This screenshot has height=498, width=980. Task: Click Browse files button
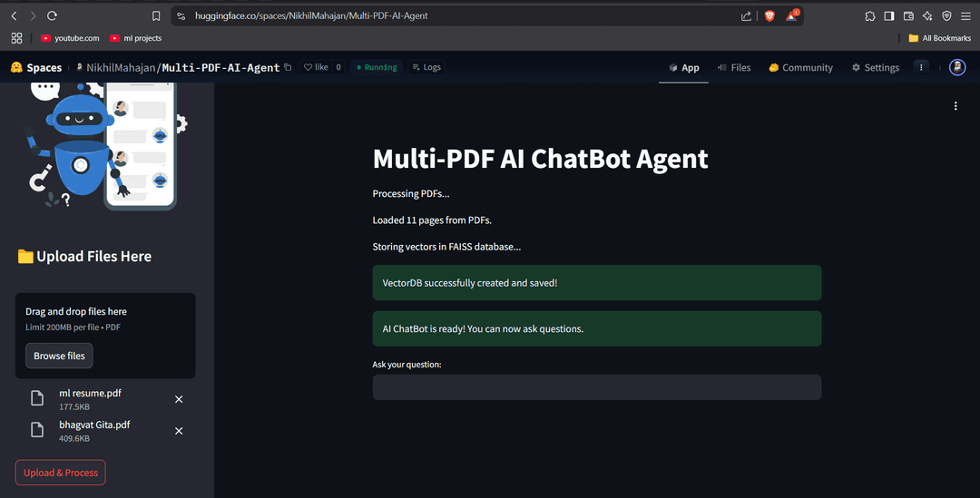(x=59, y=356)
